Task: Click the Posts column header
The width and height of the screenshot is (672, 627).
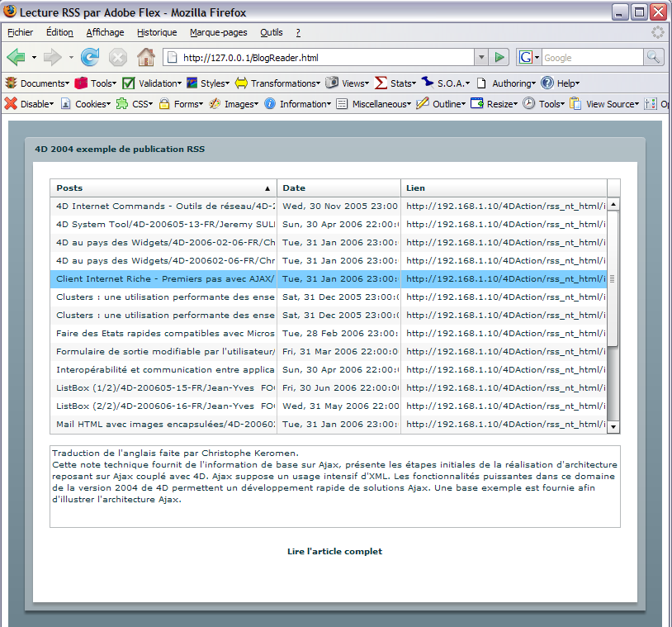Action: [163, 188]
